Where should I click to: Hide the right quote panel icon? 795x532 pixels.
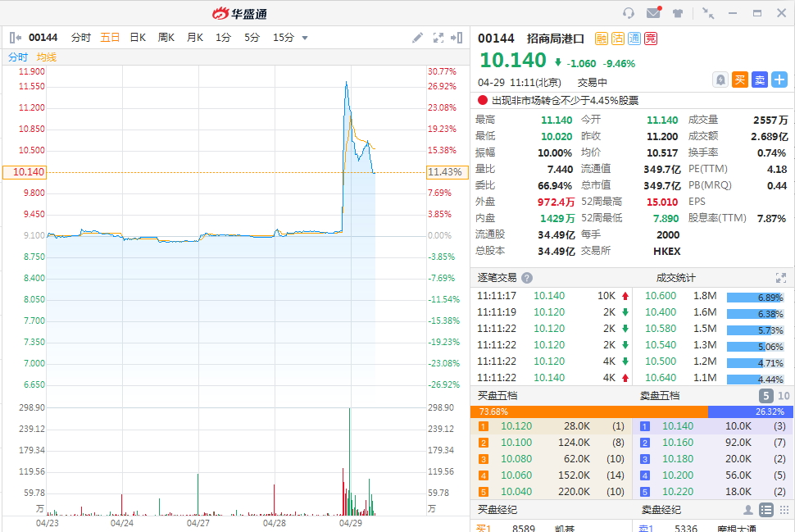click(x=457, y=38)
